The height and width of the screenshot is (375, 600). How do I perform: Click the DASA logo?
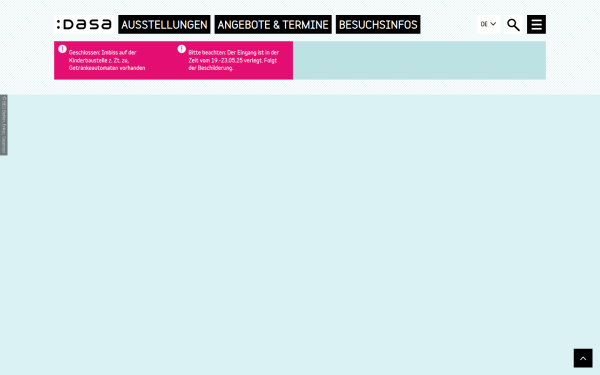84,24
